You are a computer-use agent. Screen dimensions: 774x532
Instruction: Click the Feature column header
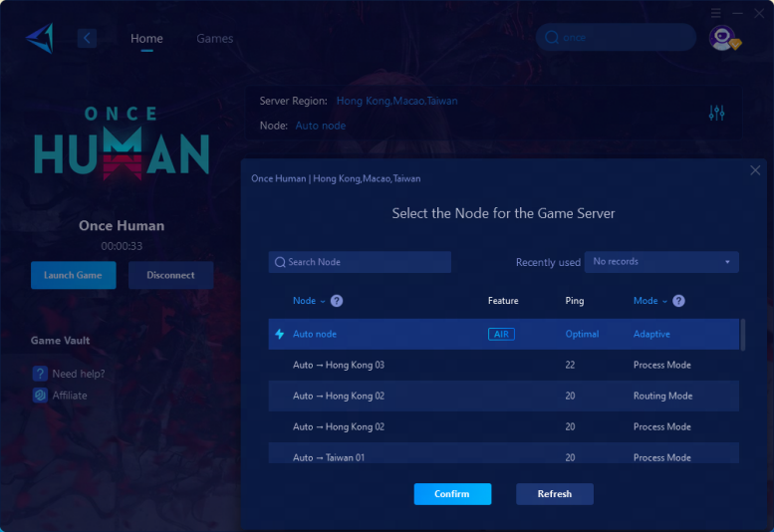pos(503,301)
